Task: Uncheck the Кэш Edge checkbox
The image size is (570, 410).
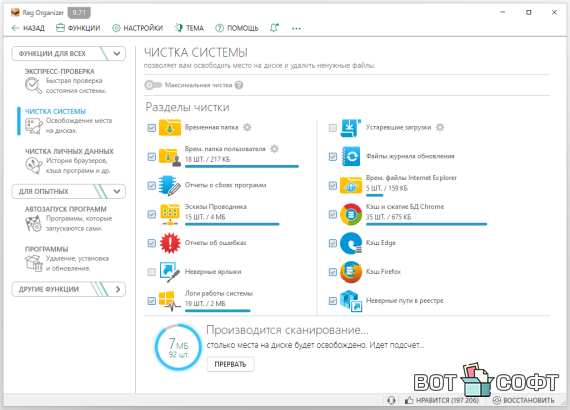Action: pos(333,243)
